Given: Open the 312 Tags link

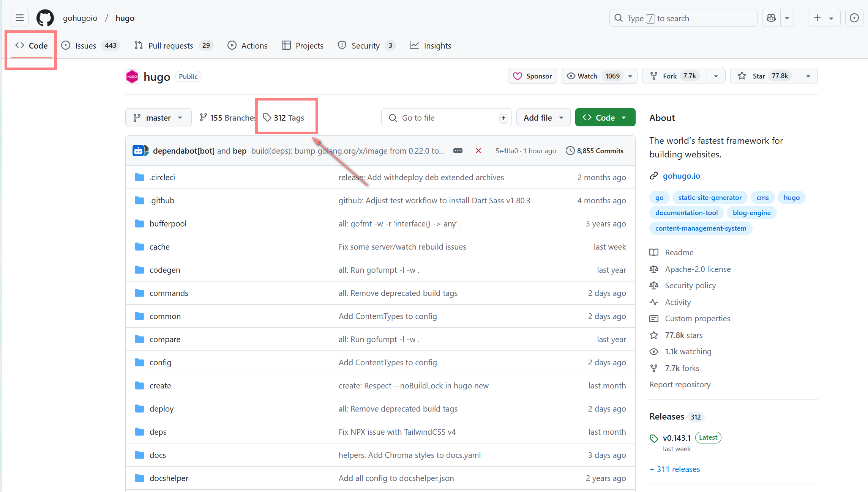Looking at the screenshot, I should (x=284, y=118).
